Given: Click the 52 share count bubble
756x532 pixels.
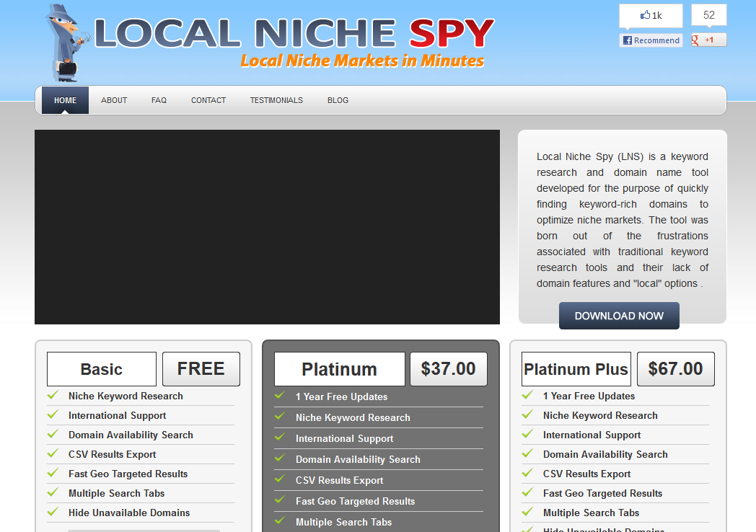Looking at the screenshot, I should (708, 15).
